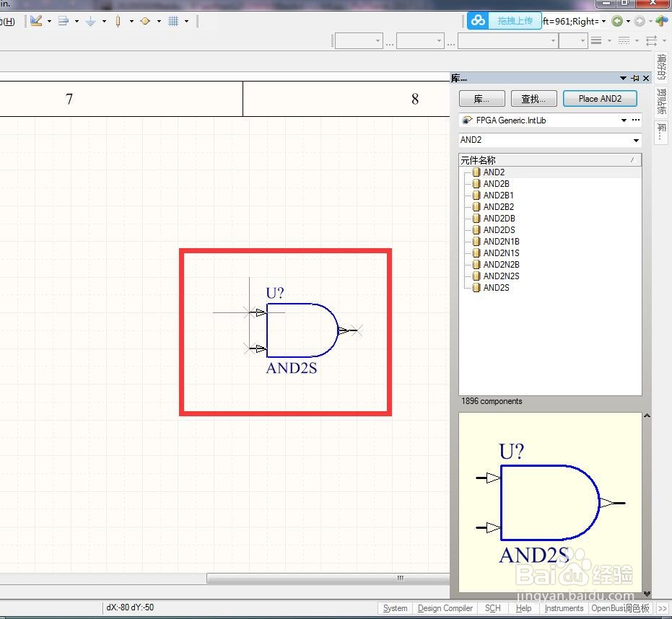
Task: Expand grid options dropdown arrow
Action: tap(186, 21)
